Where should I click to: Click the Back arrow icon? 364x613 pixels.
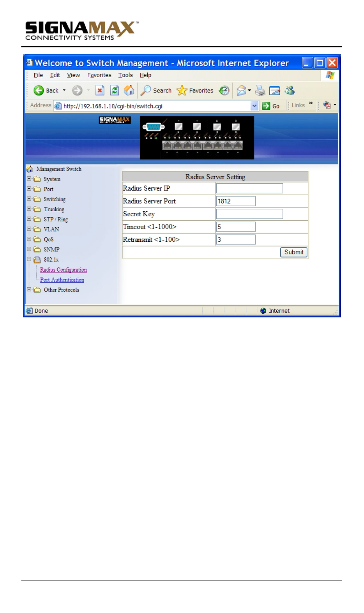[39, 91]
